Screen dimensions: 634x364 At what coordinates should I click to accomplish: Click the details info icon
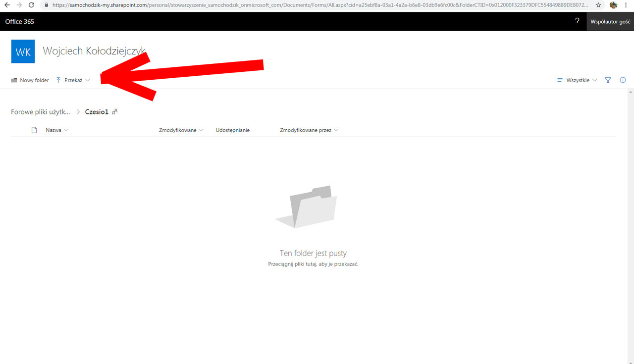coord(623,80)
